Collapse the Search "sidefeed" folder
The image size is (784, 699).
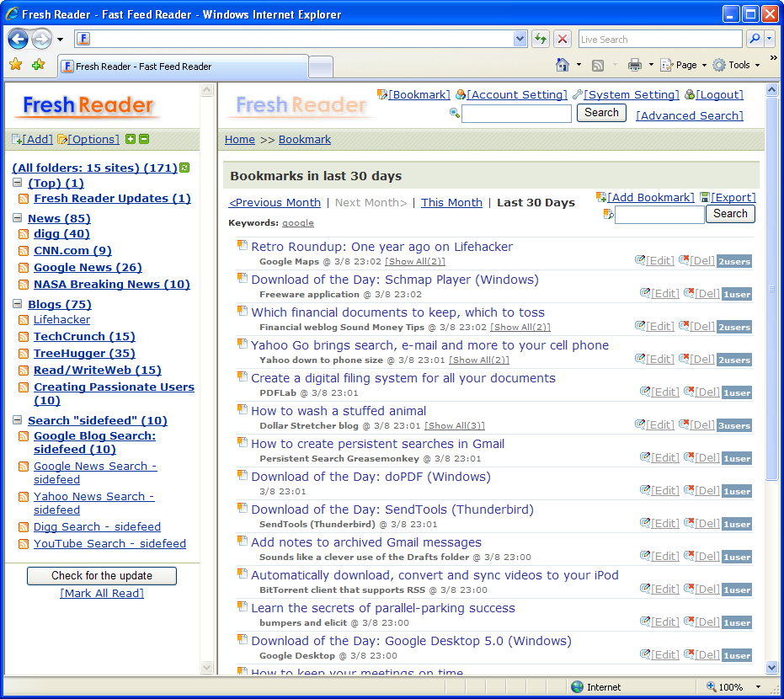[17, 419]
